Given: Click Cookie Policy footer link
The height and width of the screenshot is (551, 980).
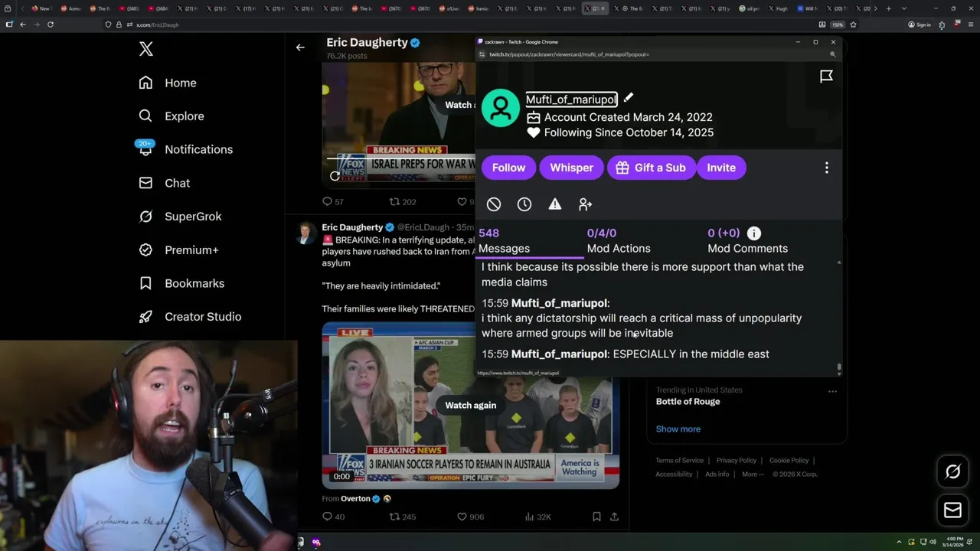Looking at the screenshot, I should point(789,461).
